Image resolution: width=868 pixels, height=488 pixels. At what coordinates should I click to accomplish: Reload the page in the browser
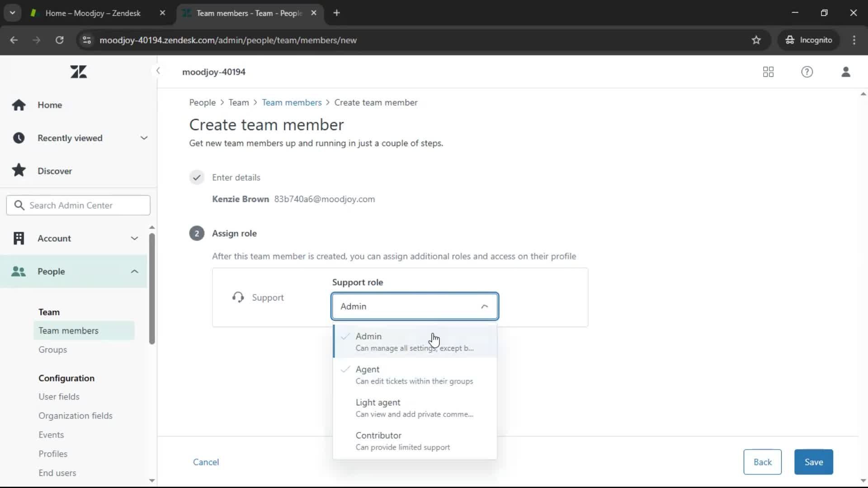point(59,40)
